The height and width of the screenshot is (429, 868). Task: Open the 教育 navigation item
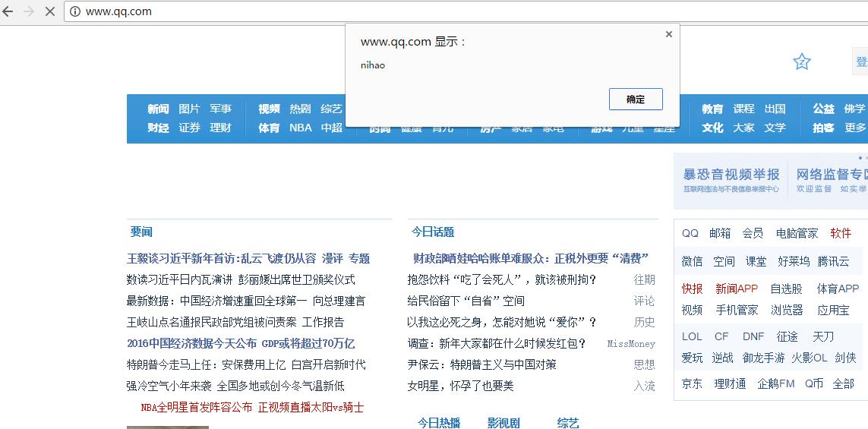pyautogui.click(x=713, y=109)
